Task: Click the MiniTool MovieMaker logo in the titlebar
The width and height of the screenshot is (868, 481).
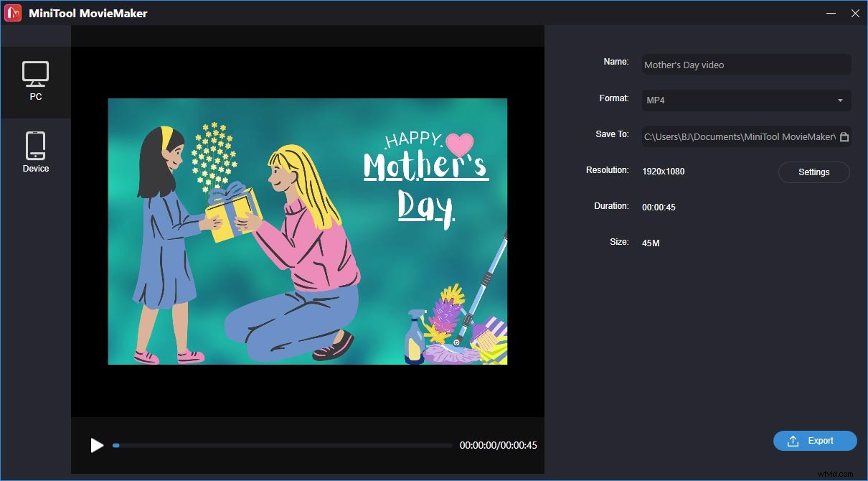Action: tap(12, 12)
